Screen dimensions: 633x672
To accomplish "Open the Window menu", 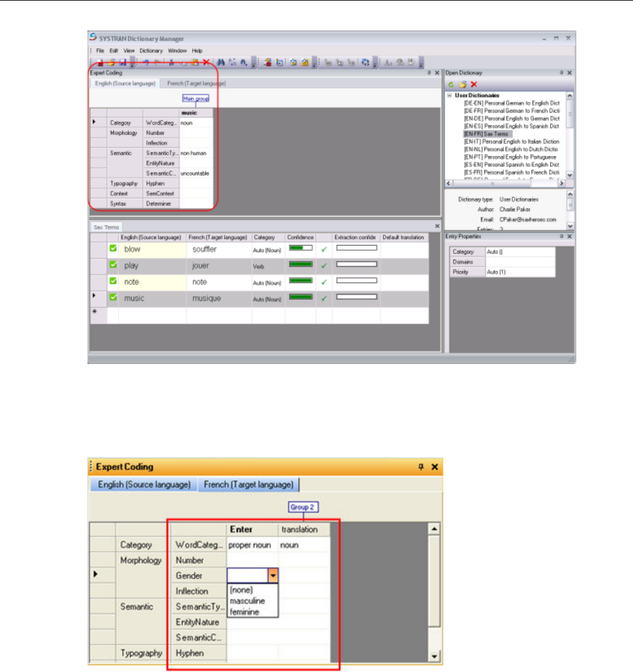I will pos(177,50).
